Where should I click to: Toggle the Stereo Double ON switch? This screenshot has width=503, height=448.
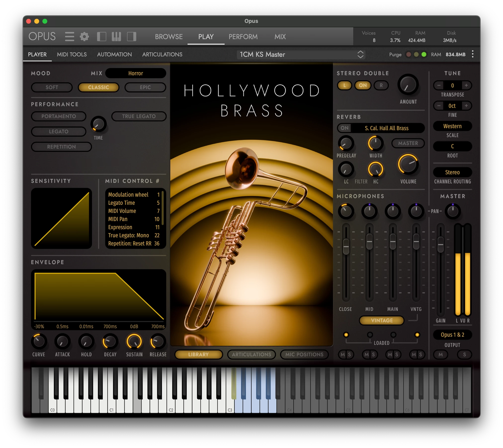(363, 85)
